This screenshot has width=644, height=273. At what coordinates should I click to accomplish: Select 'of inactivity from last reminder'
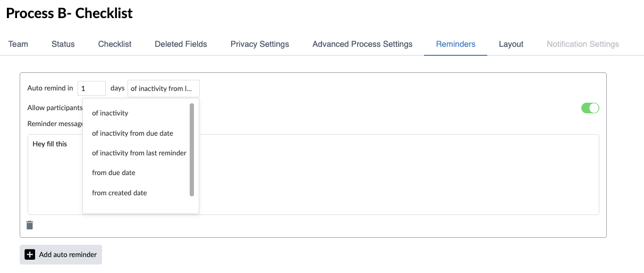click(139, 153)
